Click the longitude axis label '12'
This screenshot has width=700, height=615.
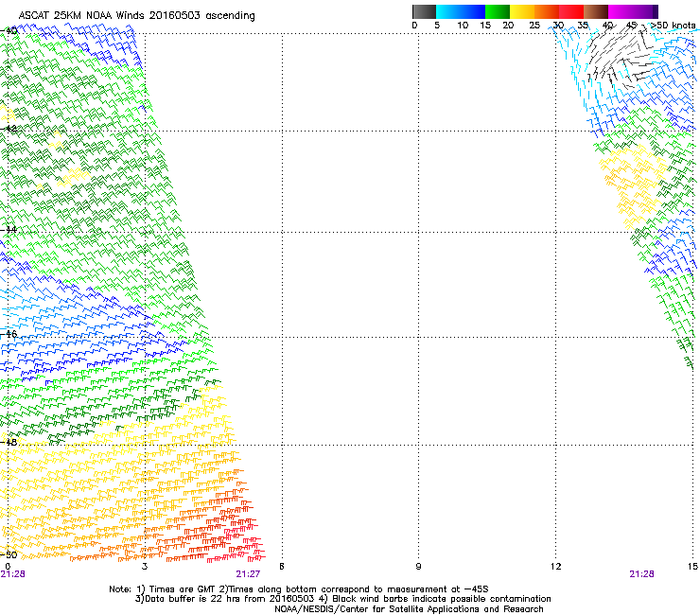[555, 567]
